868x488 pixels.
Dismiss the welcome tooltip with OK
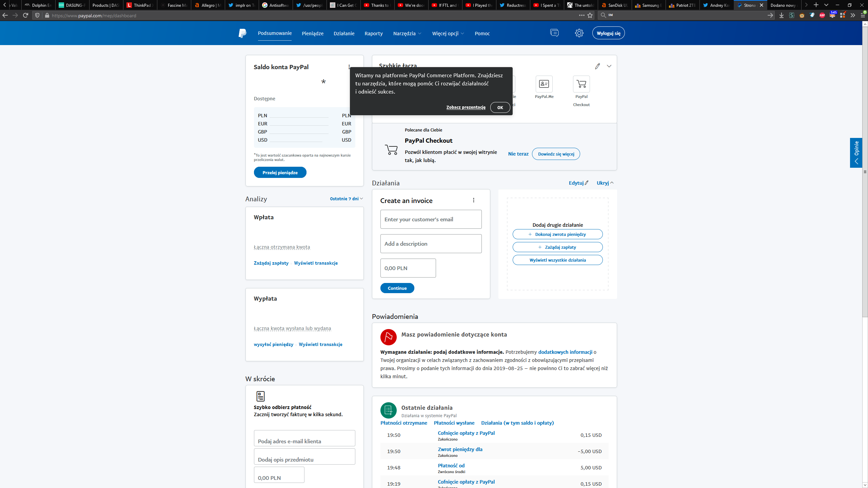[x=500, y=107]
